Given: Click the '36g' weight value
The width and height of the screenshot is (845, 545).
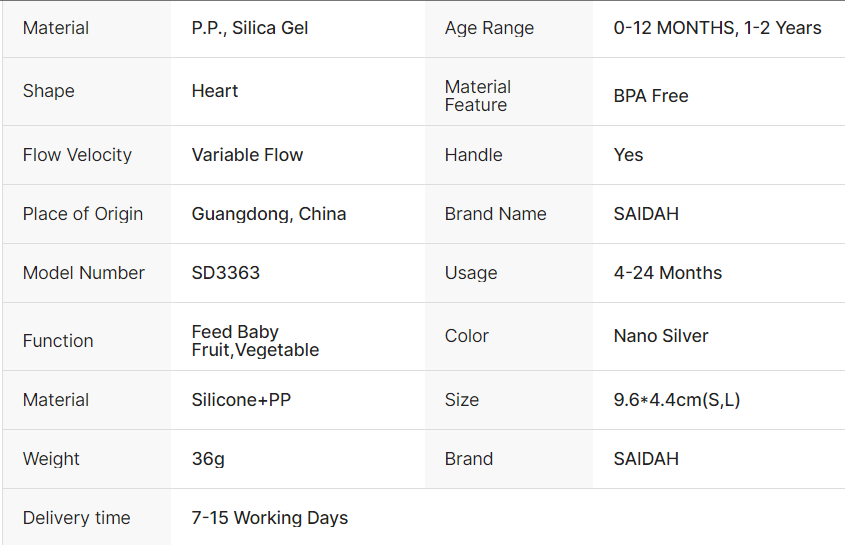Looking at the screenshot, I should click(208, 459).
